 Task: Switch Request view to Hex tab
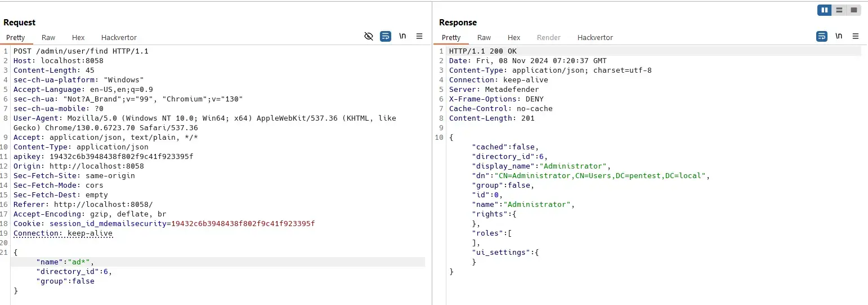pos(78,37)
